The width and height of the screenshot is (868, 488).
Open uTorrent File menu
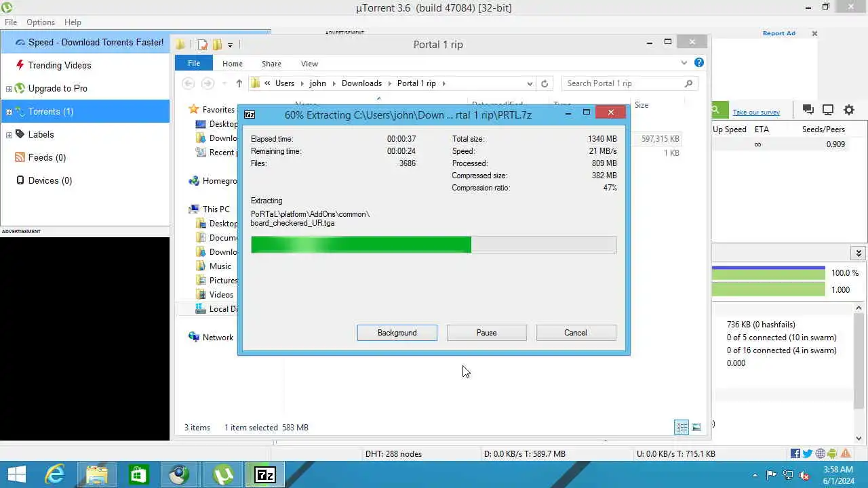pyautogui.click(x=10, y=22)
